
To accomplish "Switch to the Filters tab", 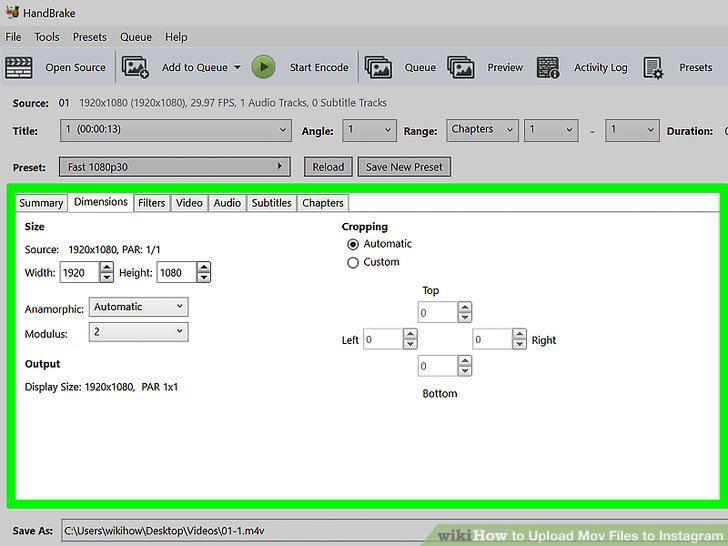I will point(151,203).
